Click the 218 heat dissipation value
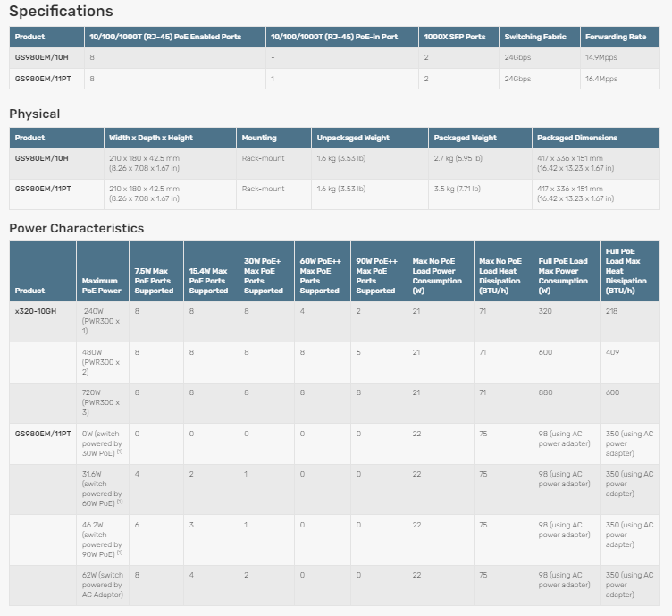 point(611,312)
